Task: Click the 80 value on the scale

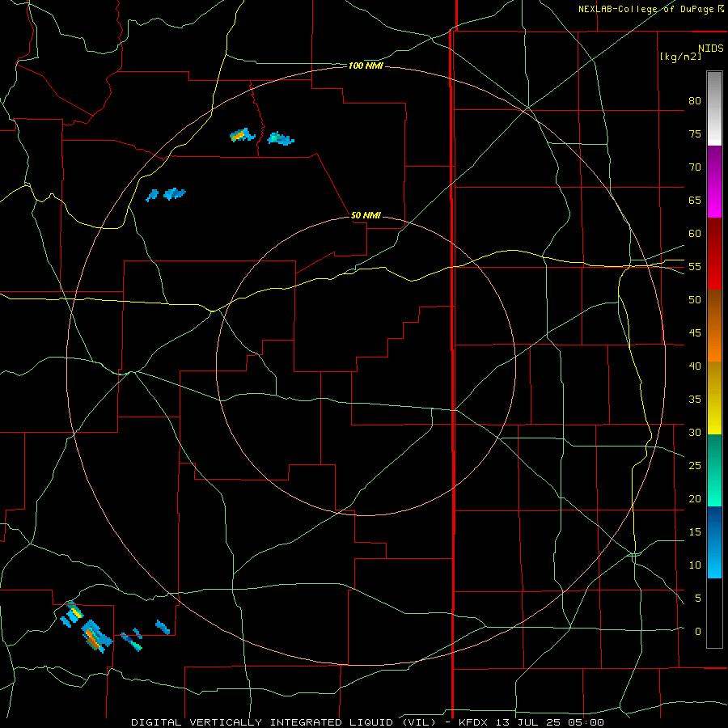Action: click(695, 101)
